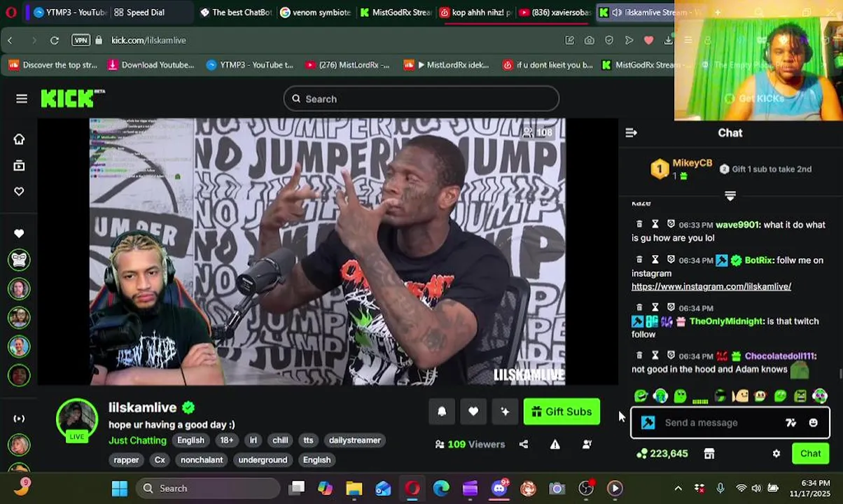The width and height of the screenshot is (843, 504).
Task: Select the dailystreamer tag
Action: [x=355, y=440]
